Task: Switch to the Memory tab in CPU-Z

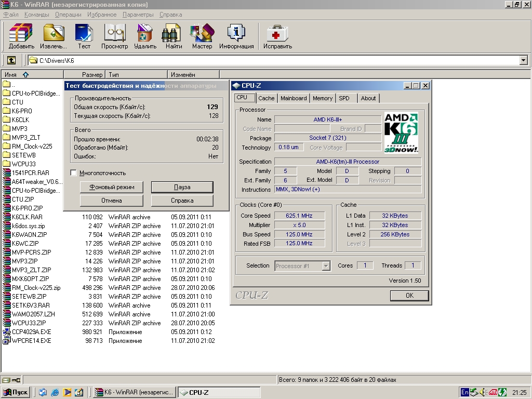Action: tap(322, 98)
